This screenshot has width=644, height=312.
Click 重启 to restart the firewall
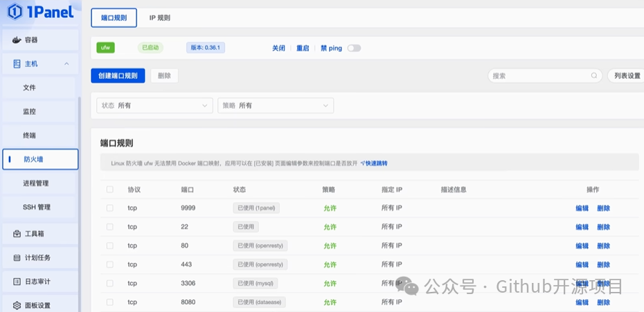(303, 48)
